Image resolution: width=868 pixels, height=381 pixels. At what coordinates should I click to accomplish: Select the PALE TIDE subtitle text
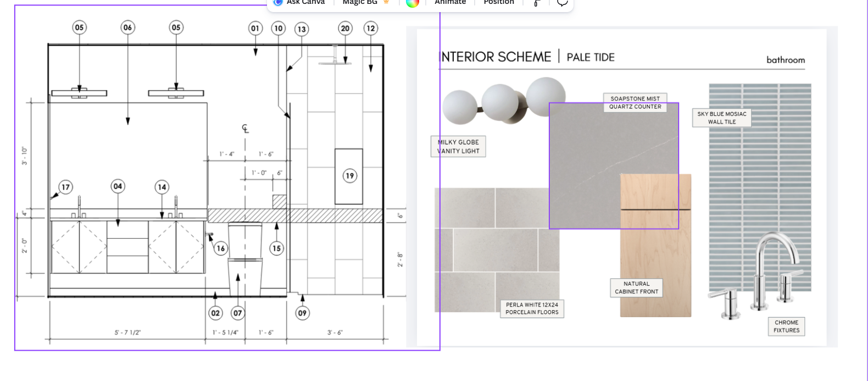591,57
